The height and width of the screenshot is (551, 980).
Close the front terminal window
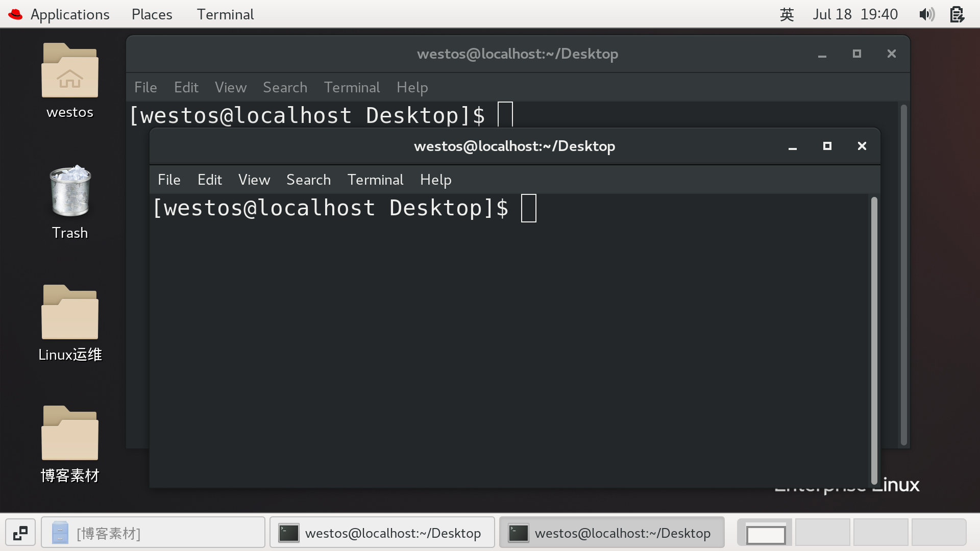pyautogui.click(x=862, y=146)
